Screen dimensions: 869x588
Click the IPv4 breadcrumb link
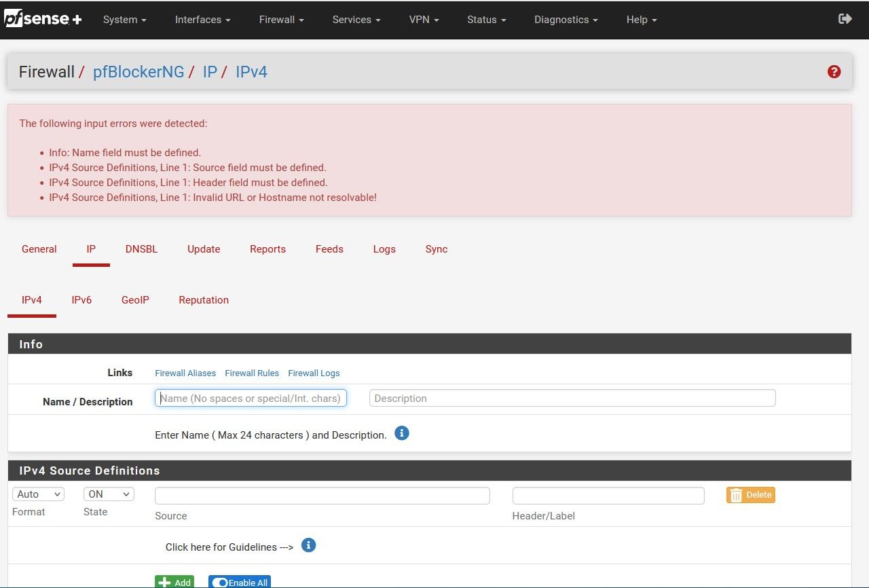pyautogui.click(x=251, y=71)
